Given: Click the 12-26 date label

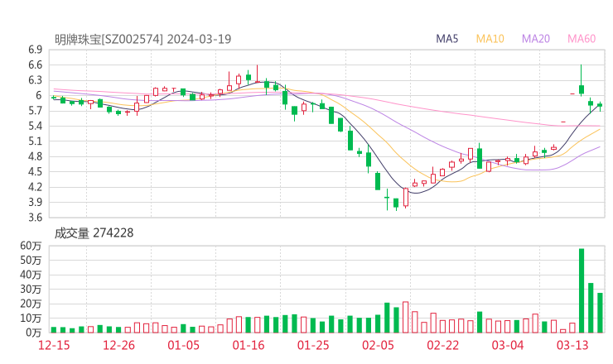Looking at the screenshot, I should pos(118,345).
